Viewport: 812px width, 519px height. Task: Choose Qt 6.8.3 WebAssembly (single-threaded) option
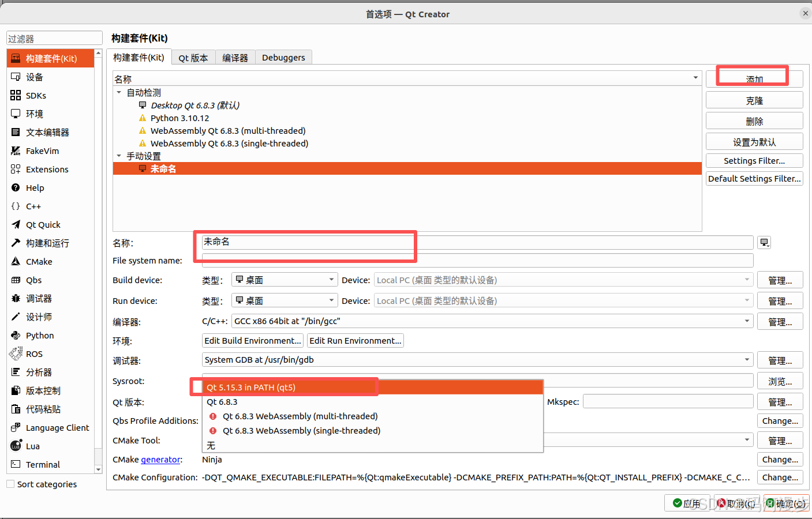click(x=372, y=431)
